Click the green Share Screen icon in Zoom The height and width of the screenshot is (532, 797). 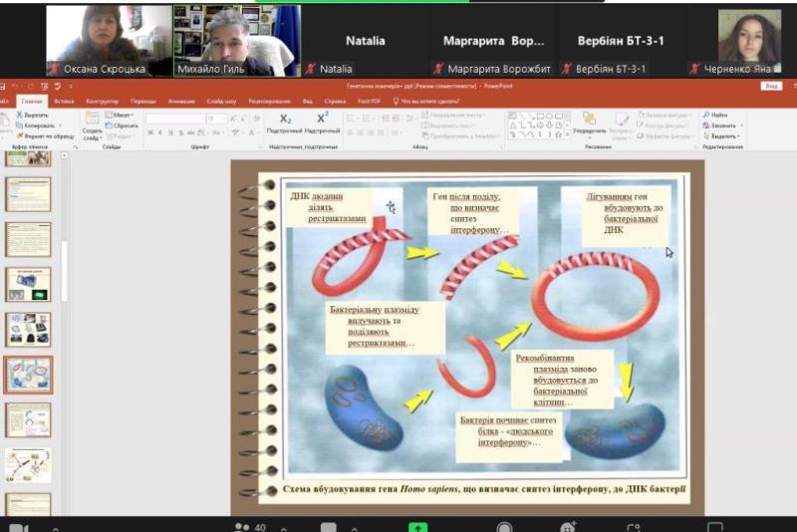click(x=419, y=526)
